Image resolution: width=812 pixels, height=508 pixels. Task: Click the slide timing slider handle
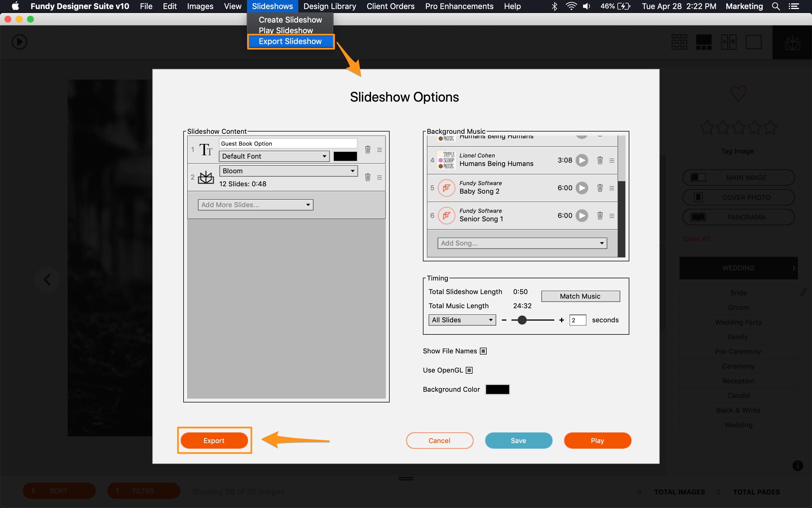tap(522, 320)
